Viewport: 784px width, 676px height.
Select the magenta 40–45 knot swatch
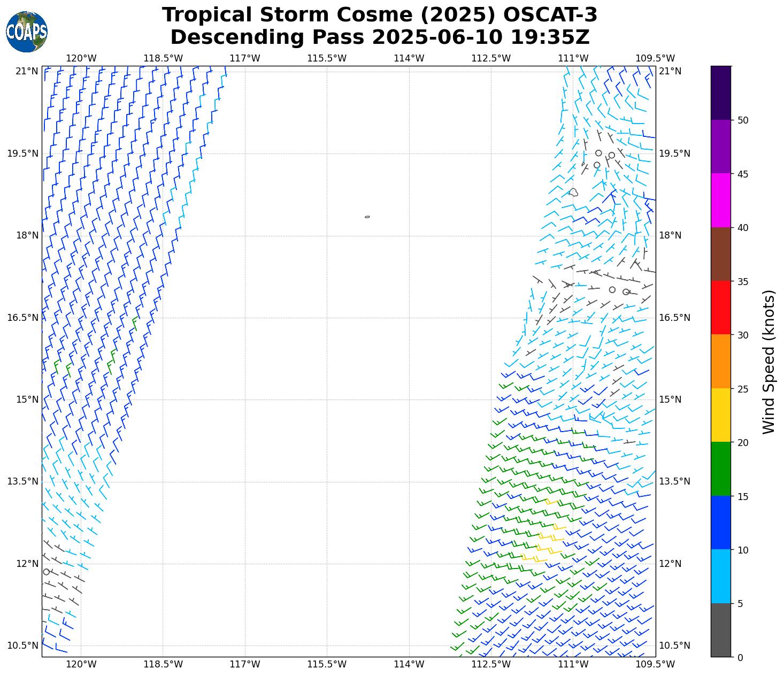point(720,200)
